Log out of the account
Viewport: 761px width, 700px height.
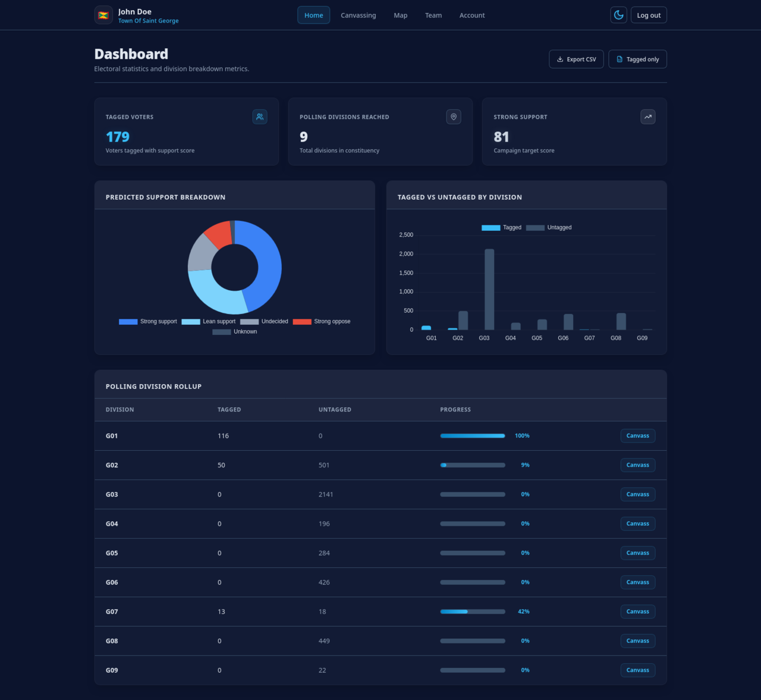649,15
